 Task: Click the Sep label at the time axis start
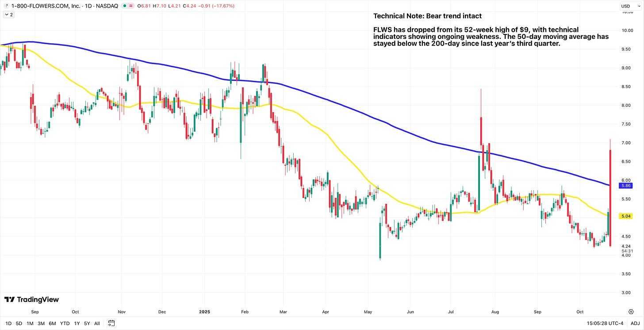point(34,311)
